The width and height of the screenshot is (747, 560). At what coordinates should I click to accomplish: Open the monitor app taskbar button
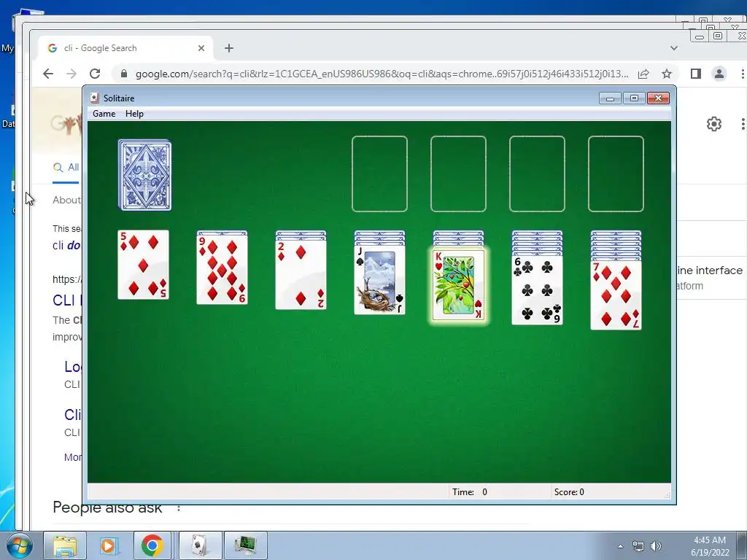point(245,545)
